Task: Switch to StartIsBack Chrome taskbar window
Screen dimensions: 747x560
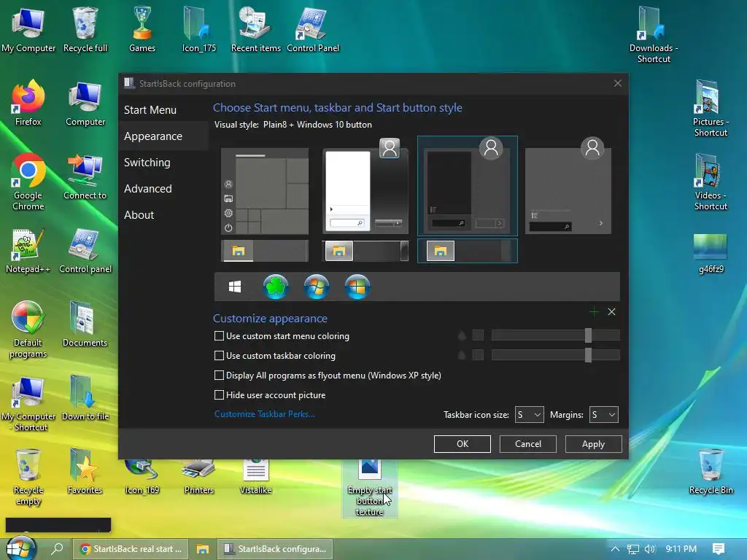Action: pos(131,549)
